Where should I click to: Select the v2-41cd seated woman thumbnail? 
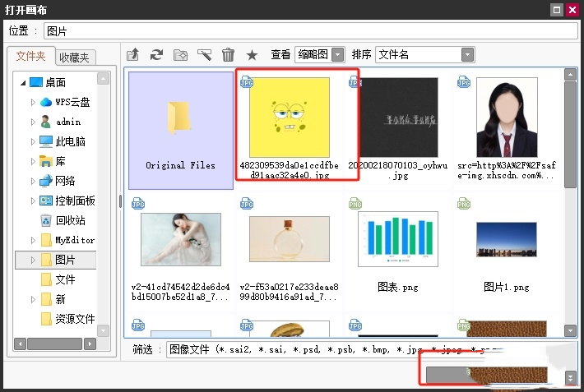click(x=181, y=239)
